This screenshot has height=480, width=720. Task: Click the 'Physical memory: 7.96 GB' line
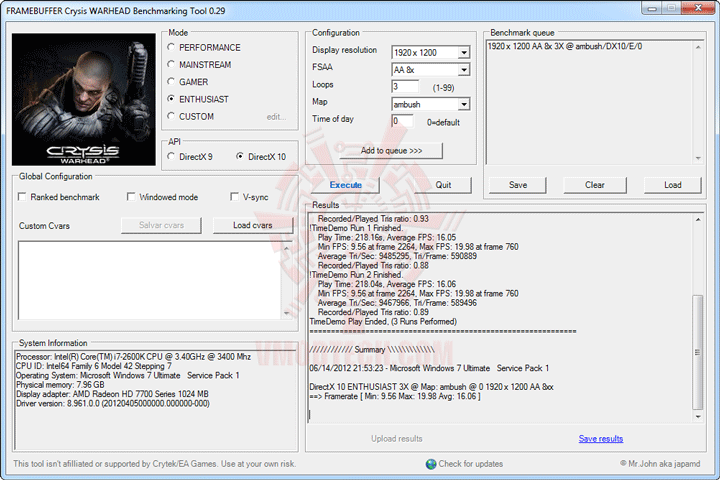coord(60,385)
